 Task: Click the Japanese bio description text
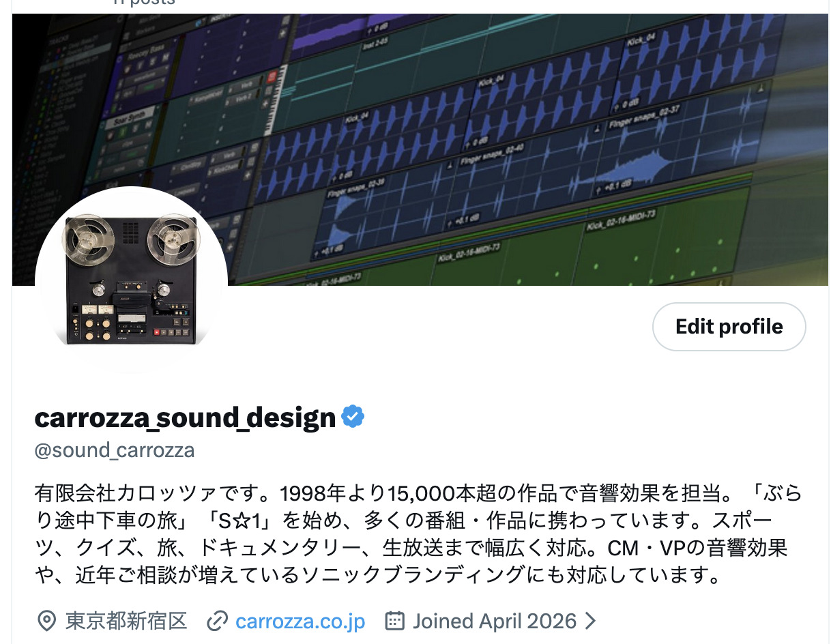418,534
